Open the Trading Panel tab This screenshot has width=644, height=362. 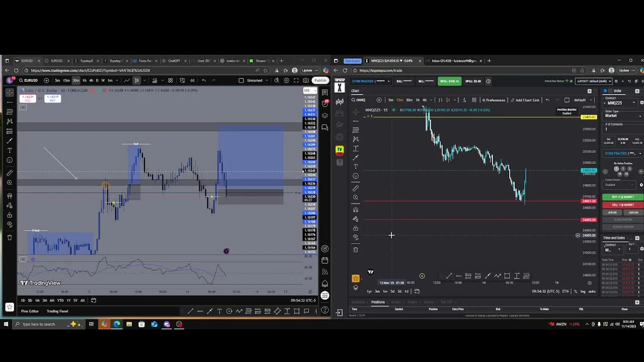click(x=57, y=311)
